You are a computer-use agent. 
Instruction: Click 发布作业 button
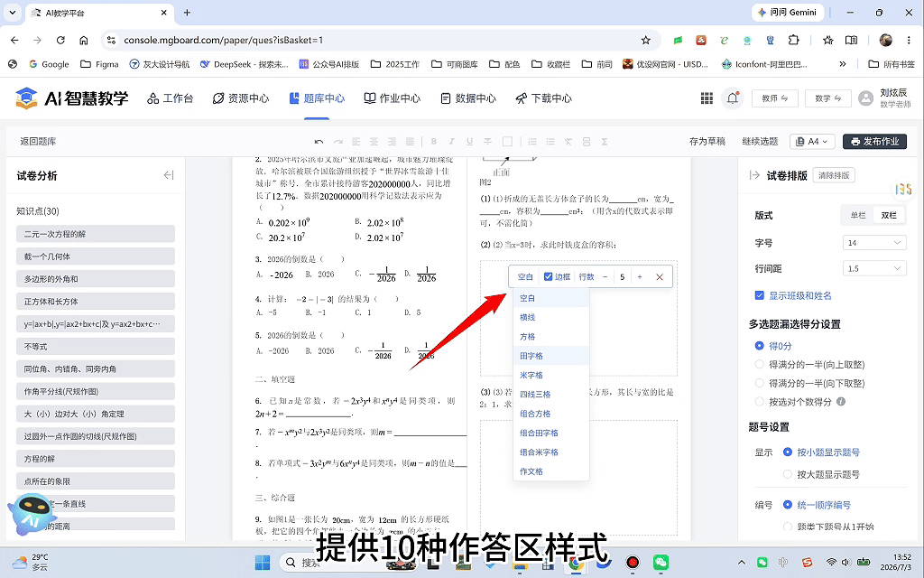point(874,142)
